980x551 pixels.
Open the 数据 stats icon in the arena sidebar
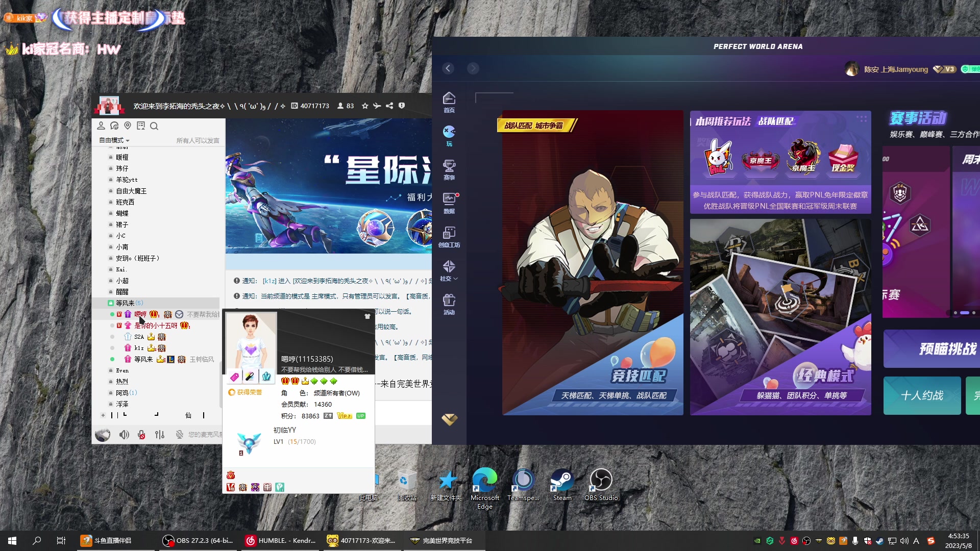(449, 203)
